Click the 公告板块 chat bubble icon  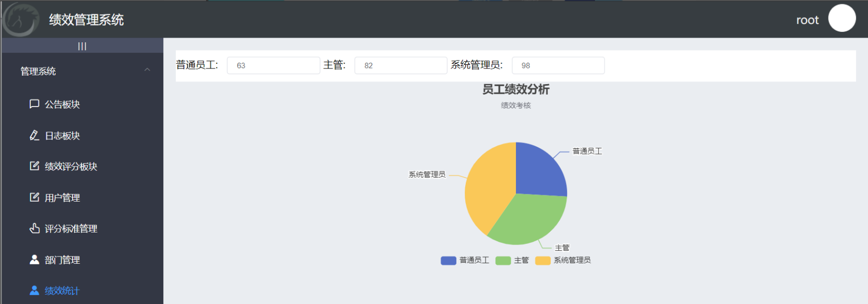coord(34,104)
